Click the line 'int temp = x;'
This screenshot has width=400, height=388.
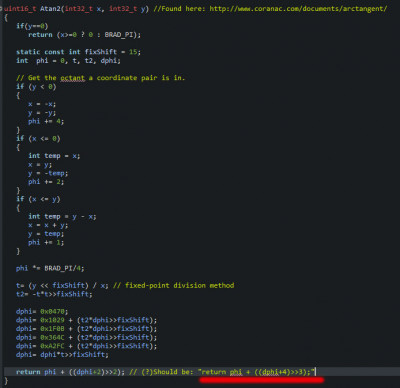click(54, 156)
